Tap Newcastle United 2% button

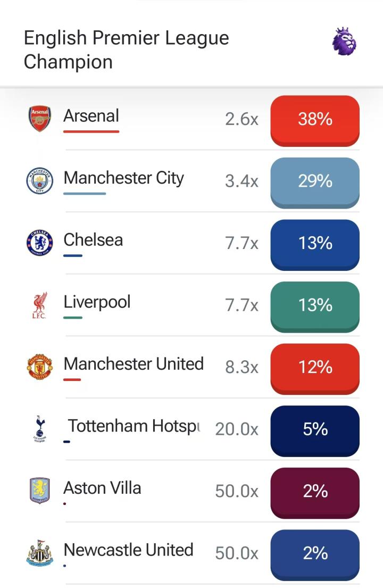pos(315,555)
